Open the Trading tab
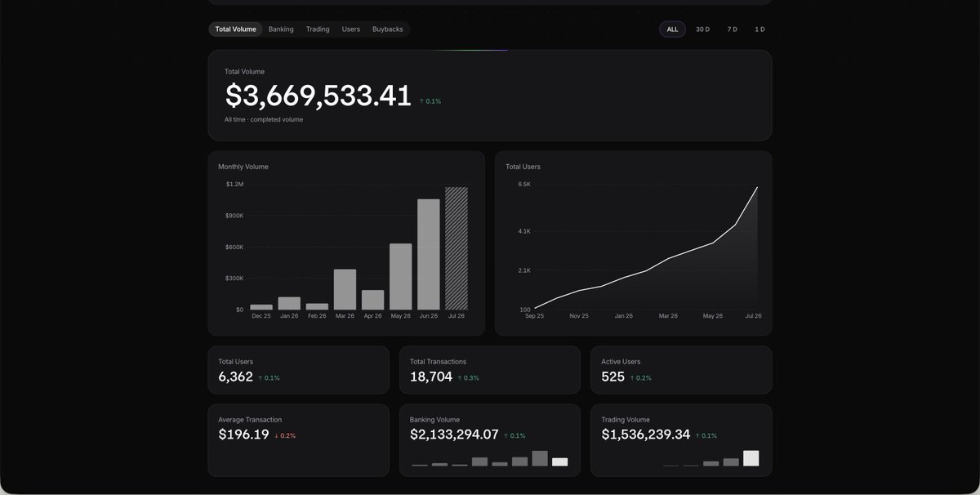The image size is (980, 495). pos(318,29)
